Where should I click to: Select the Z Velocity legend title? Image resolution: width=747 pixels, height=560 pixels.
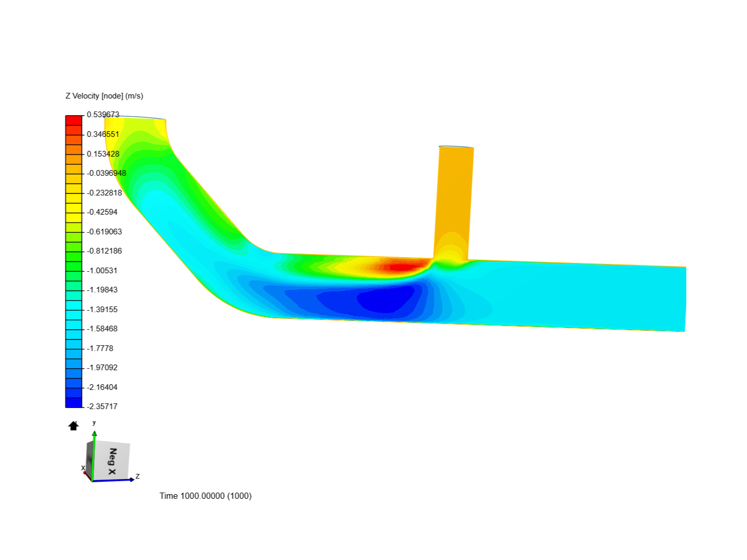click(x=104, y=96)
